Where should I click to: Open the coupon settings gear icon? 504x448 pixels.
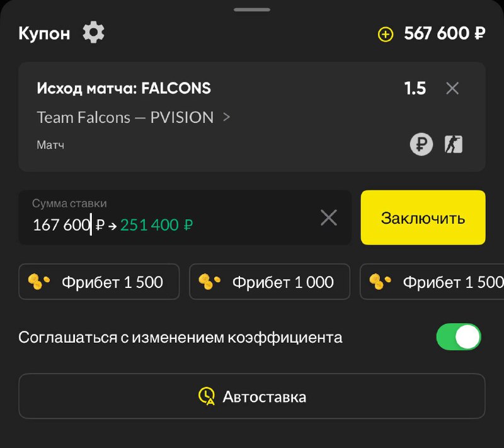[93, 33]
